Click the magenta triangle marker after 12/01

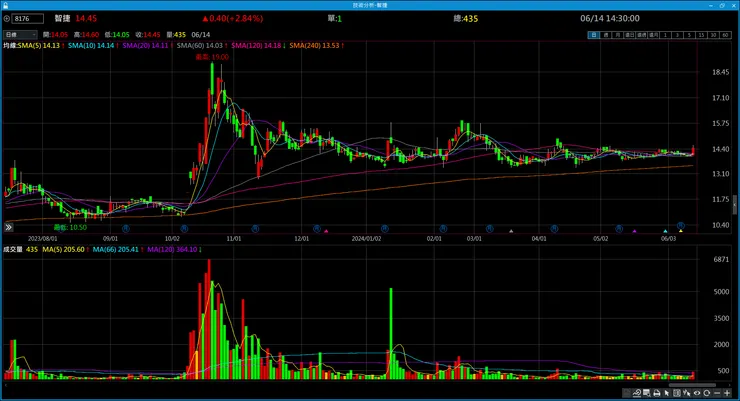click(x=326, y=231)
